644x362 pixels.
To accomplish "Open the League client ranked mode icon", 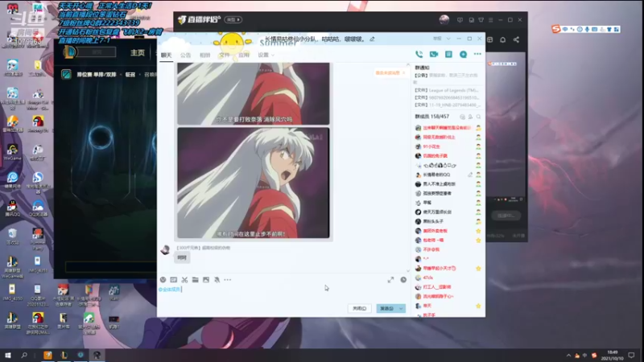I will (66, 74).
